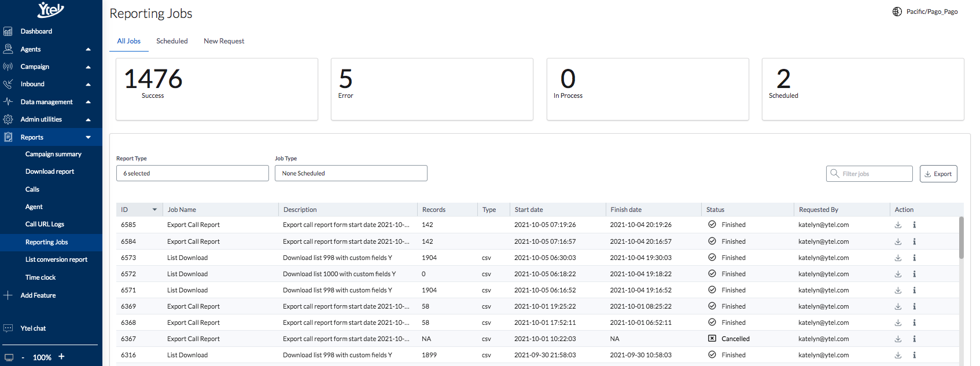Click the Filter jobs search field
The image size is (980, 366).
(870, 174)
